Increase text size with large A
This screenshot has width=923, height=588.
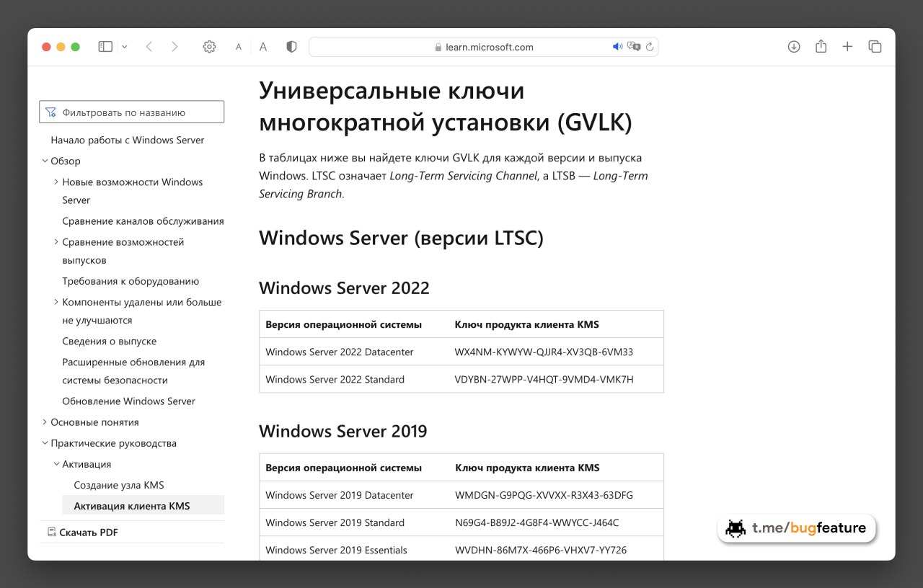point(263,47)
